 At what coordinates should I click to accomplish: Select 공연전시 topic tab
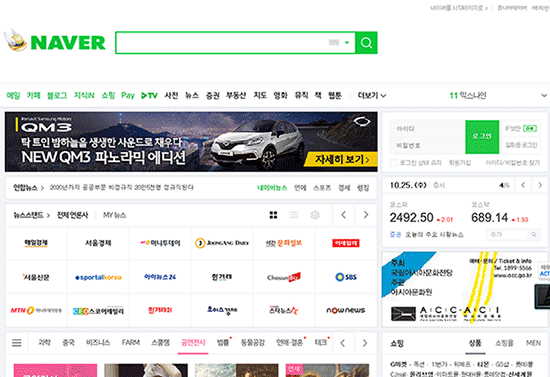click(193, 343)
